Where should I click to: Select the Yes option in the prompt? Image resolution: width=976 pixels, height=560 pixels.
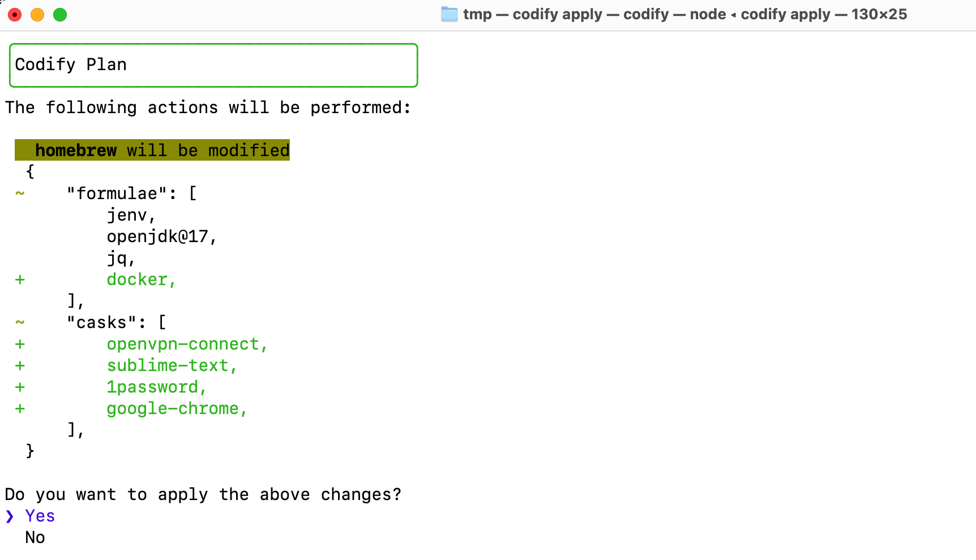click(x=38, y=515)
